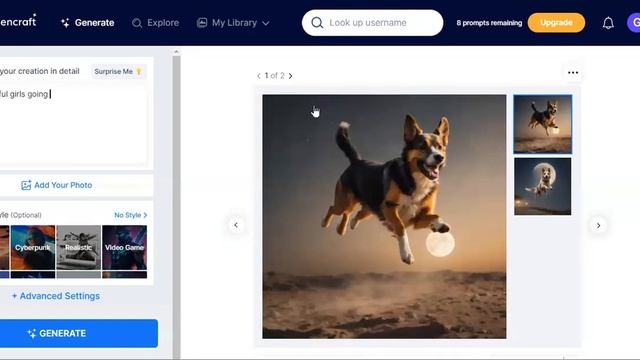The image size is (640, 360).
Task: Click the sparkle icon on GENERATE button
Action: click(x=32, y=333)
